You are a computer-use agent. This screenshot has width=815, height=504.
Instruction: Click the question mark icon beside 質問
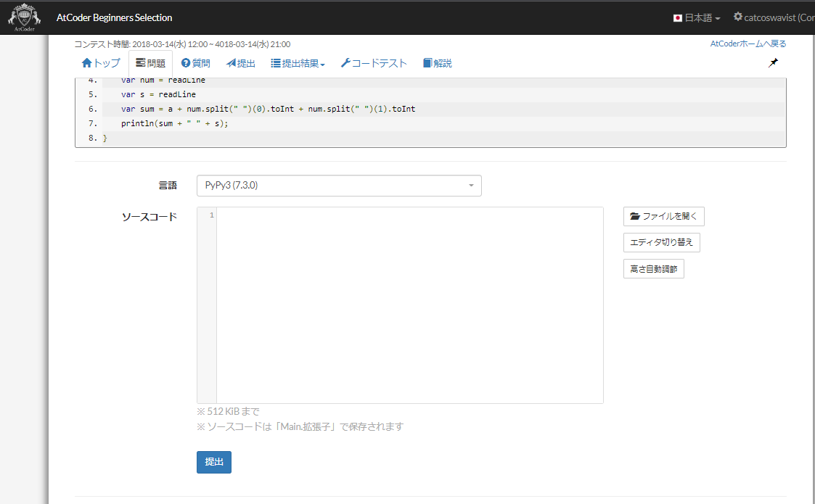[x=186, y=63]
